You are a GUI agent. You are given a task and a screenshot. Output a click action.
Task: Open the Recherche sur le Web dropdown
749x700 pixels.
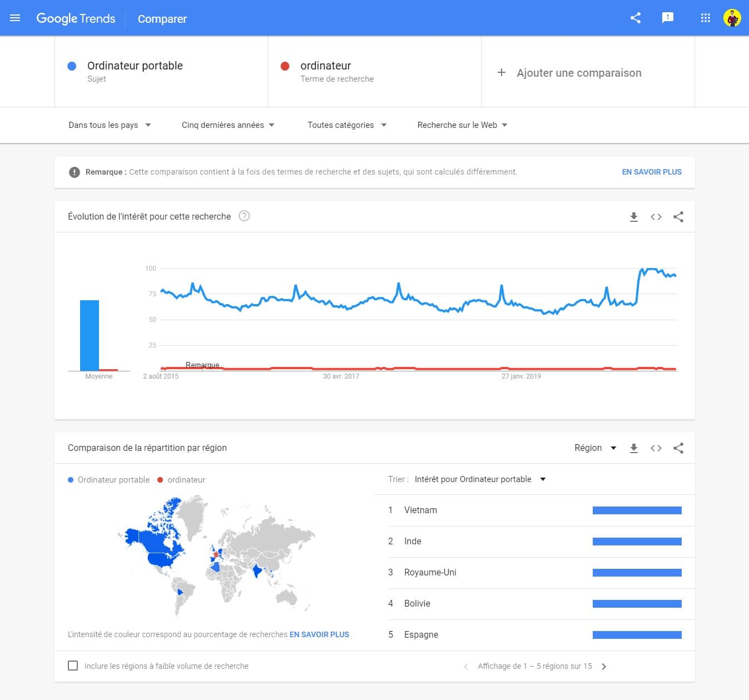pyautogui.click(x=462, y=125)
